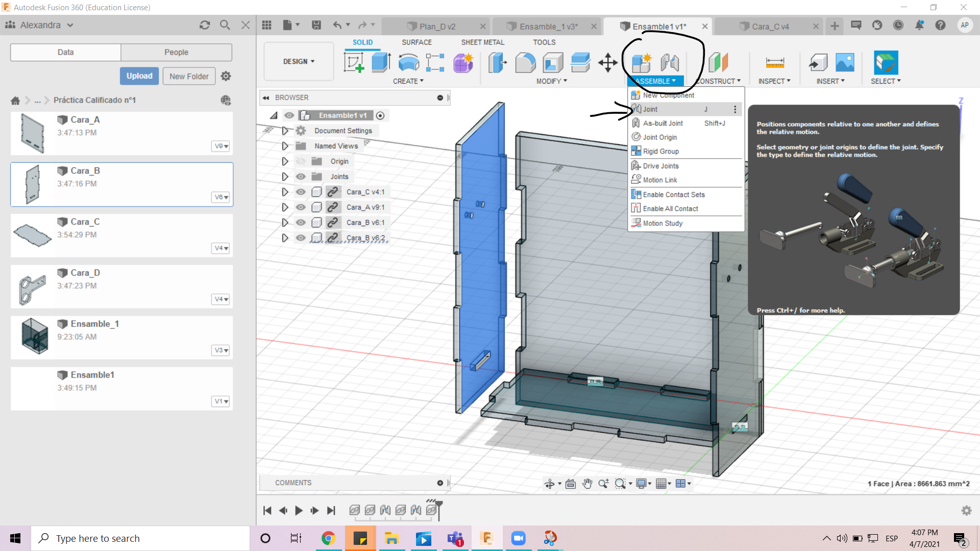The width and height of the screenshot is (980, 551).
Task: Click the timeline end marker
Action: (438, 510)
